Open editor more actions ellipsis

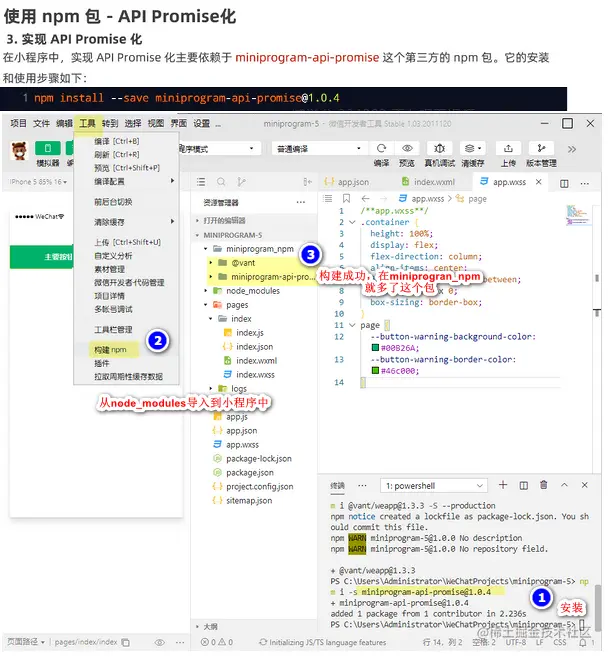point(584,183)
